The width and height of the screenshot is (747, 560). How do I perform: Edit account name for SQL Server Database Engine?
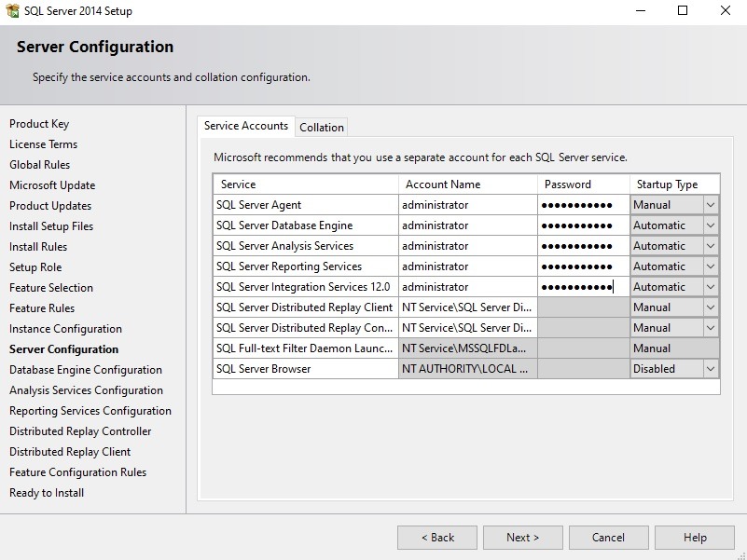tap(467, 225)
